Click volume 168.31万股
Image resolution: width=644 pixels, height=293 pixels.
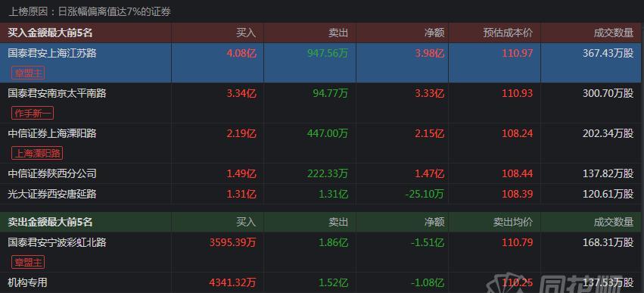(x=608, y=242)
